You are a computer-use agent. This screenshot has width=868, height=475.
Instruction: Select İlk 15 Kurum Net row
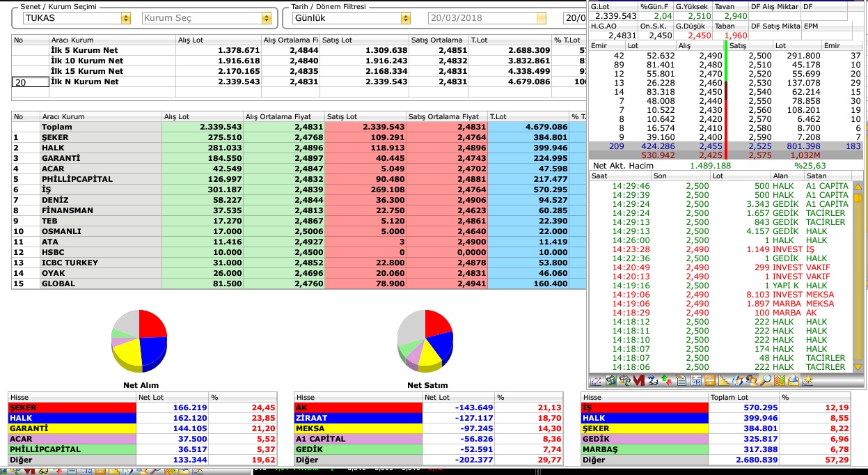point(299,71)
